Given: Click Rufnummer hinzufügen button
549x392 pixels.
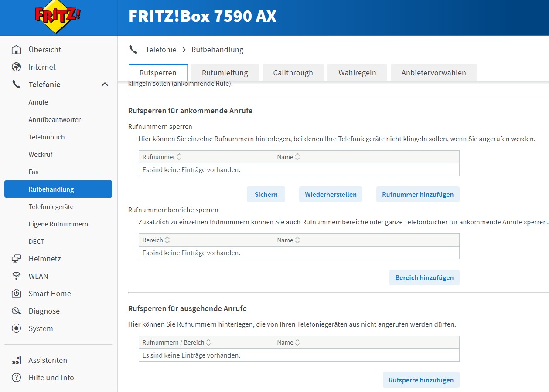Looking at the screenshot, I should pos(418,194).
